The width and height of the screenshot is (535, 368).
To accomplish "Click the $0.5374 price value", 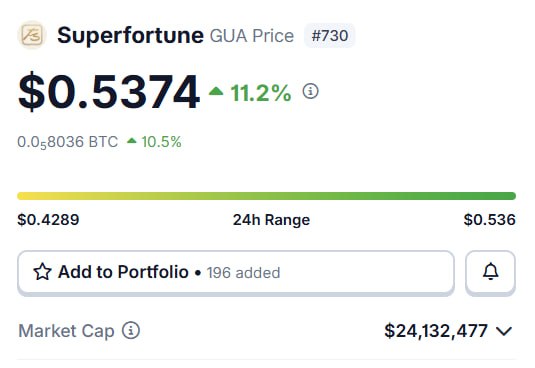I will tap(109, 92).
